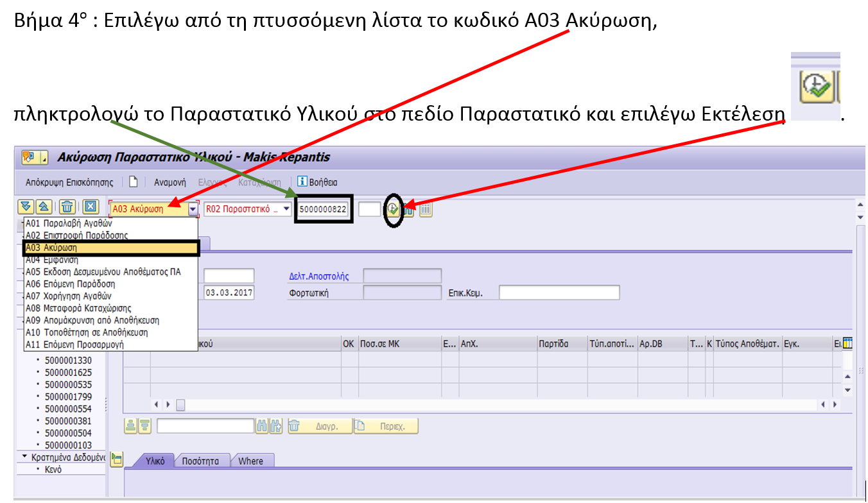Select A04 Εμφάνιση from list
868x503 pixels.
coord(109,260)
